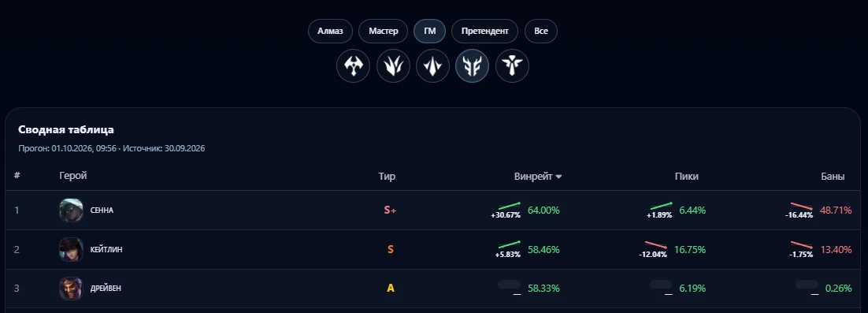Screen dimensions: 868x313
Task: Filter by Алмаз rank
Action: [x=331, y=31]
